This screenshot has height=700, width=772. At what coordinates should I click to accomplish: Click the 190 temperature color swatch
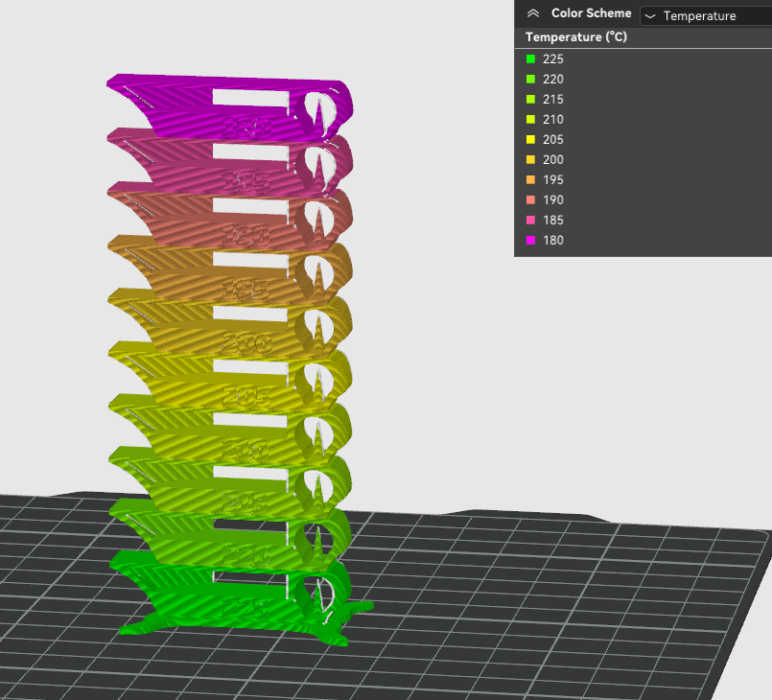pos(530,200)
